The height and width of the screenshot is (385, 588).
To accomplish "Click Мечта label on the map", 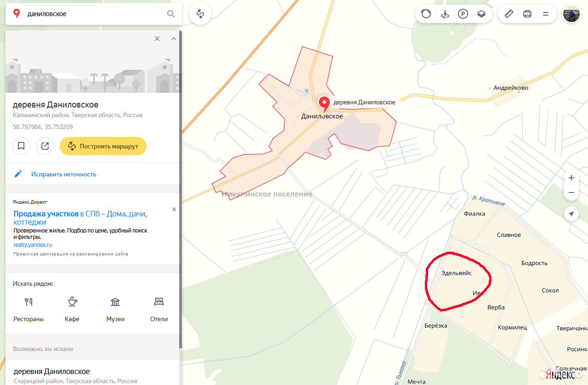I will tap(417, 382).
